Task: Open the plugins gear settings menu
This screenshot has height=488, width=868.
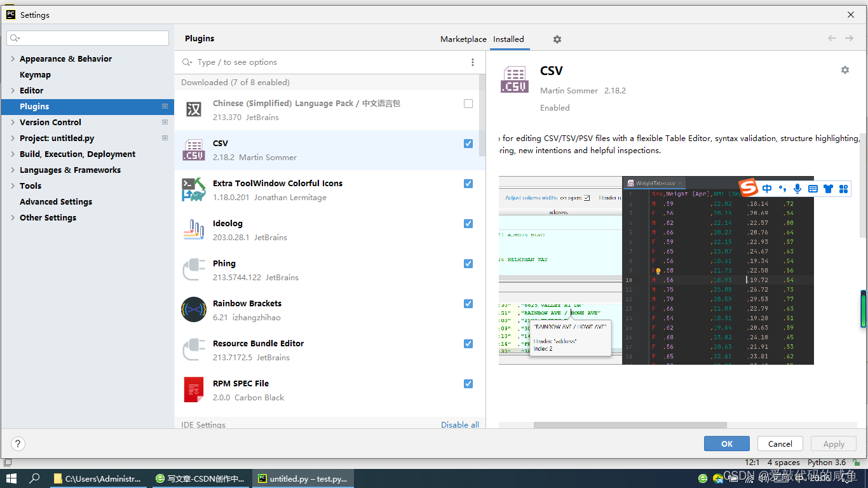Action: (557, 39)
